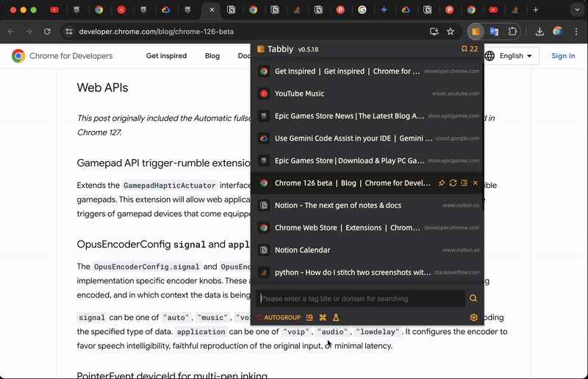
Task: Click the orange search magnifier icon in Tabbiy
Action: coord(473,298)
